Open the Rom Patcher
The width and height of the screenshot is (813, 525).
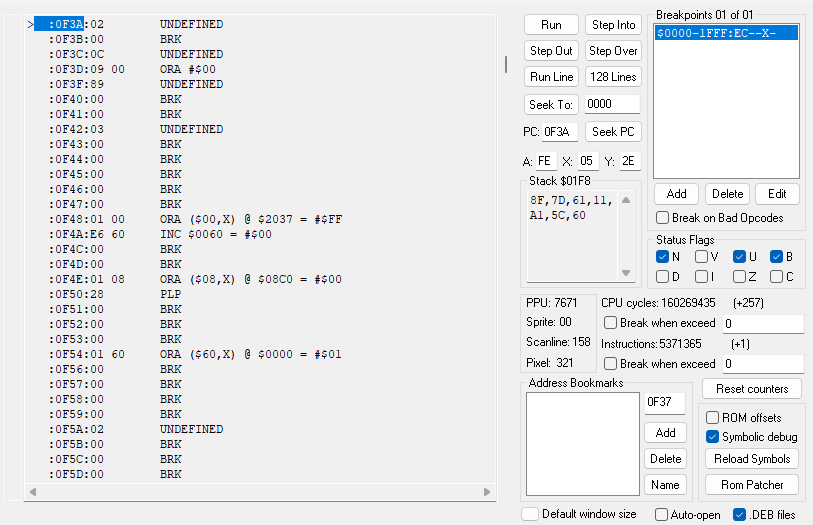tap(751, 485)
